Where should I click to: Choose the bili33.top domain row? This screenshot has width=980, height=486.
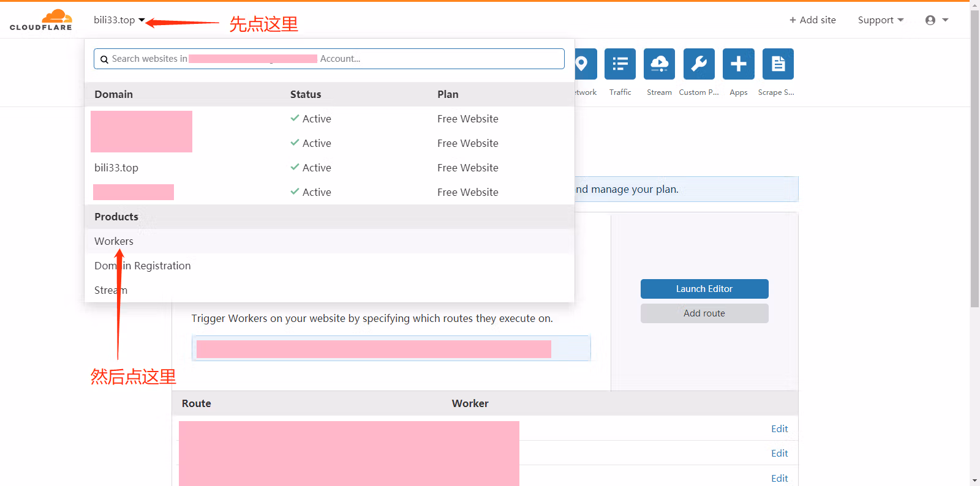point(330,168)
